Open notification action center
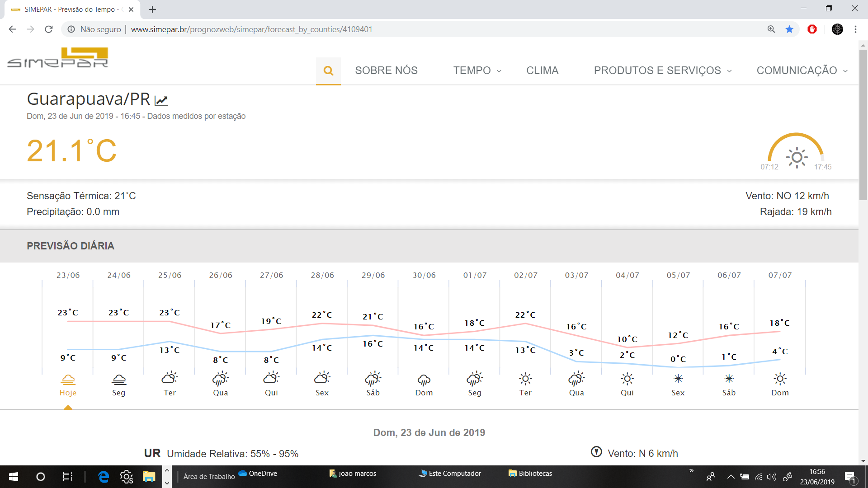The image size is (868, 488). point(850,477)
